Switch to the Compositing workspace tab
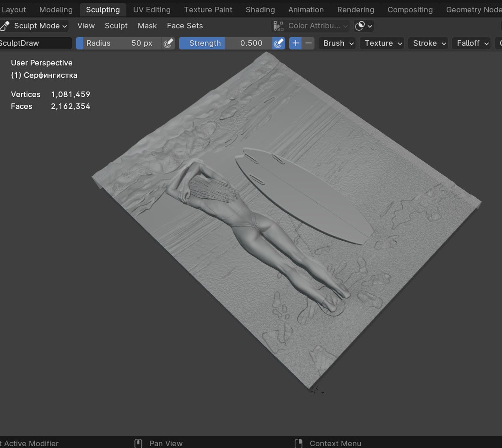Image resolution: width=502 pixels, height=448 pixels. click(410, 10)
